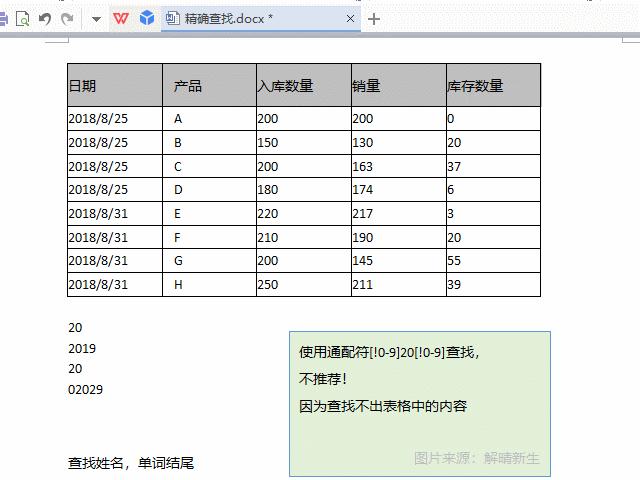Click the 190 sales cell

pos(399,237)
